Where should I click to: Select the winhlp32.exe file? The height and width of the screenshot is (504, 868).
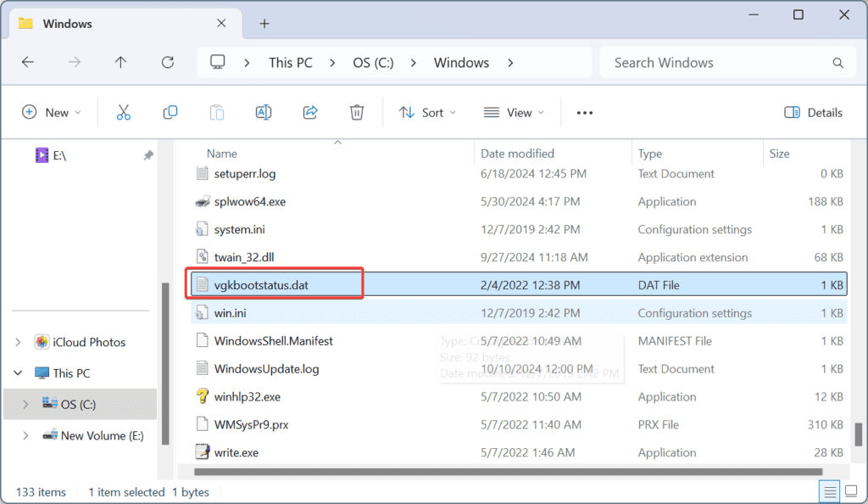coord(519,396)
